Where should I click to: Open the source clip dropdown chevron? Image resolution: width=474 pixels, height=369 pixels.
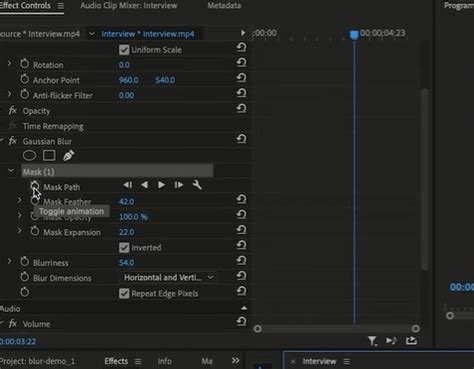pyautogui.click(x=91, y=34)
